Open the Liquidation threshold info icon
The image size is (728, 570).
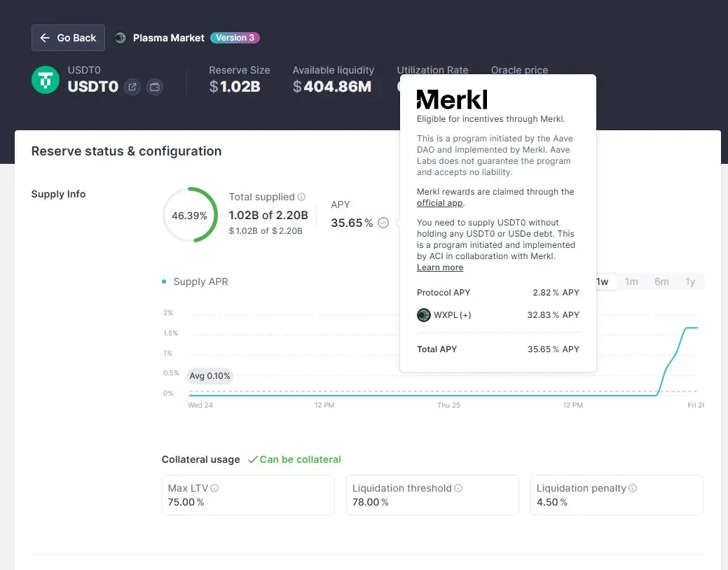pyautogui.click(x=458, y=488)
